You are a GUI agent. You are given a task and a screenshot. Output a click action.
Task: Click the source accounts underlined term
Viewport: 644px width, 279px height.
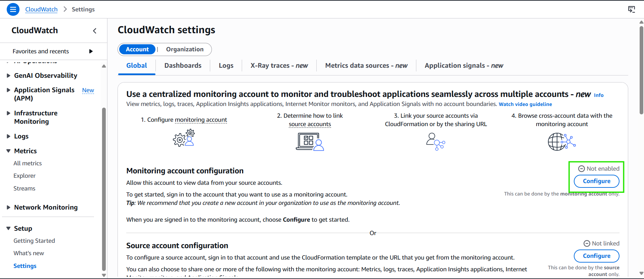310,124
